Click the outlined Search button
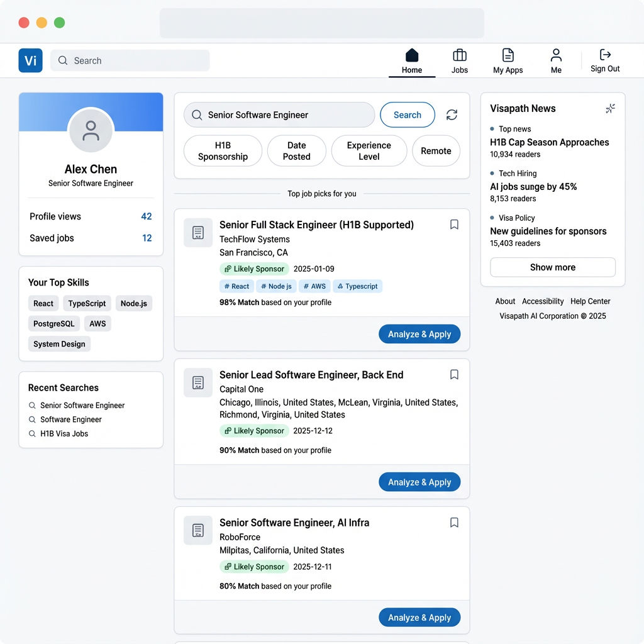 coord(408,115)
